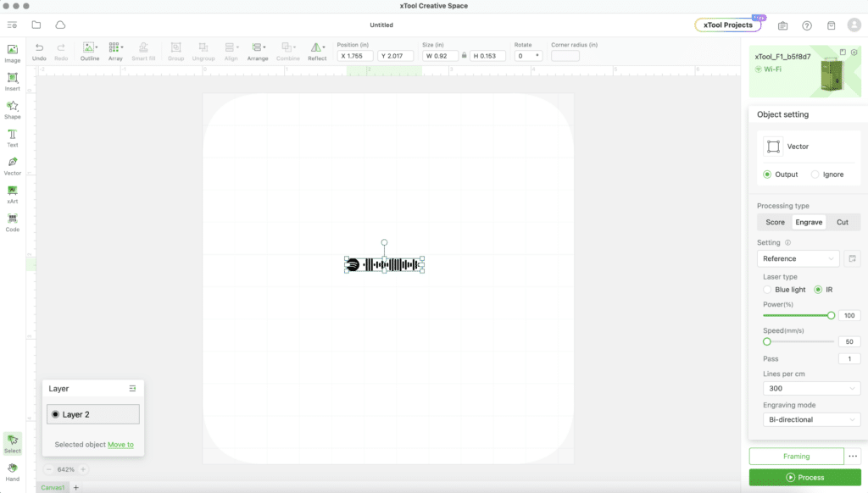Screen dimensions: 868x493
Task: Open cloud storage icon
Action: (x=60, y=25)
